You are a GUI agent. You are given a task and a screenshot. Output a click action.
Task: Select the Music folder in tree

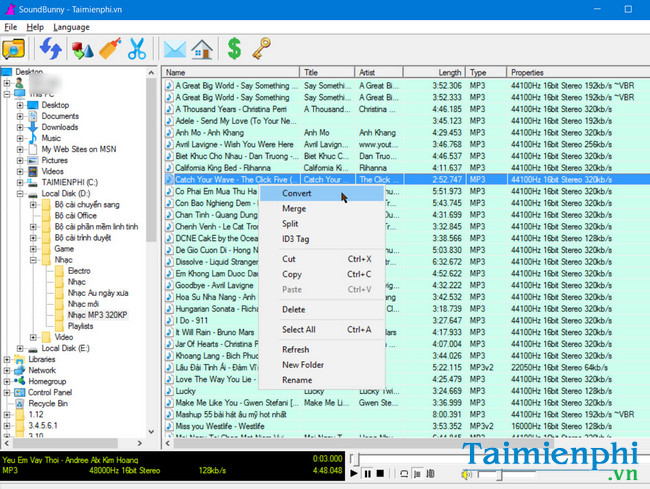click(x=51, y=138)
